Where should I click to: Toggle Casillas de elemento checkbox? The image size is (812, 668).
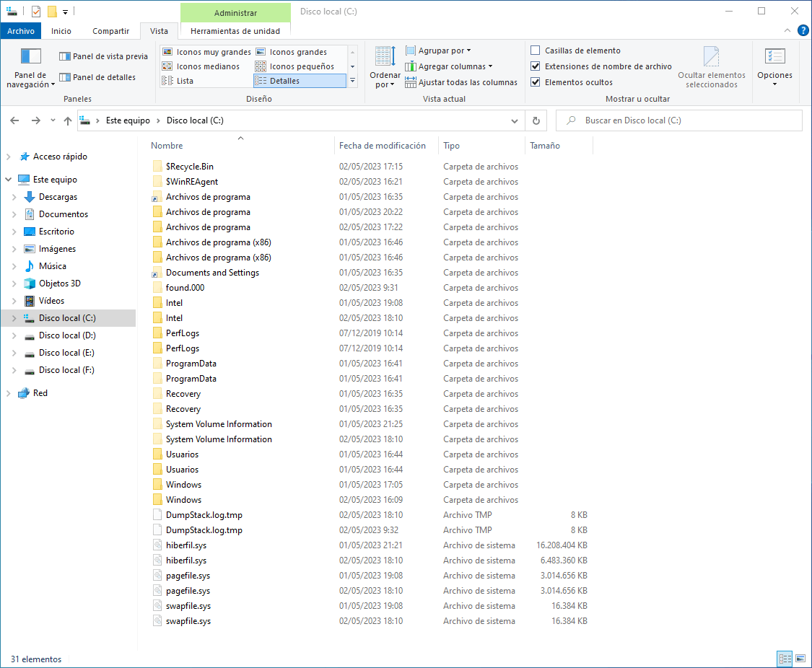(536, 50)
